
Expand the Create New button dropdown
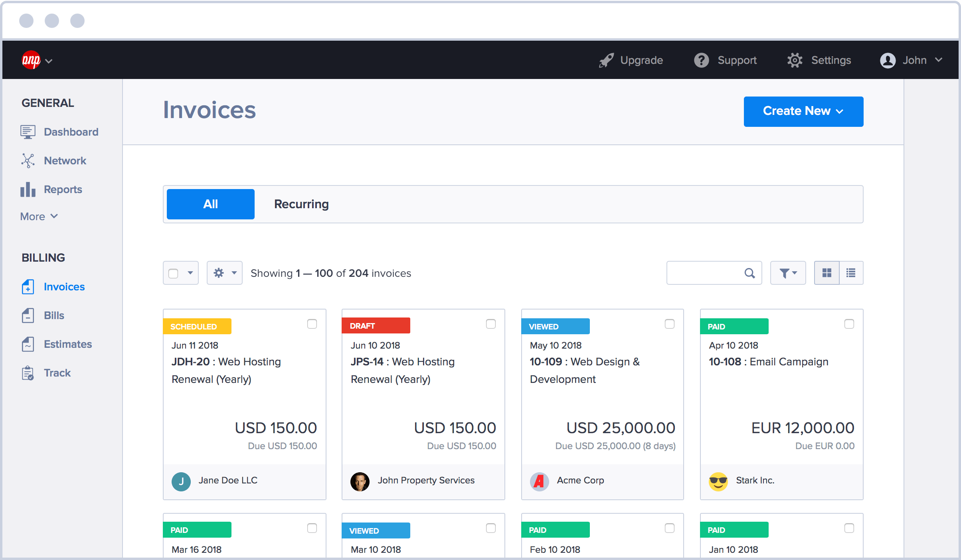coord(842,111)
